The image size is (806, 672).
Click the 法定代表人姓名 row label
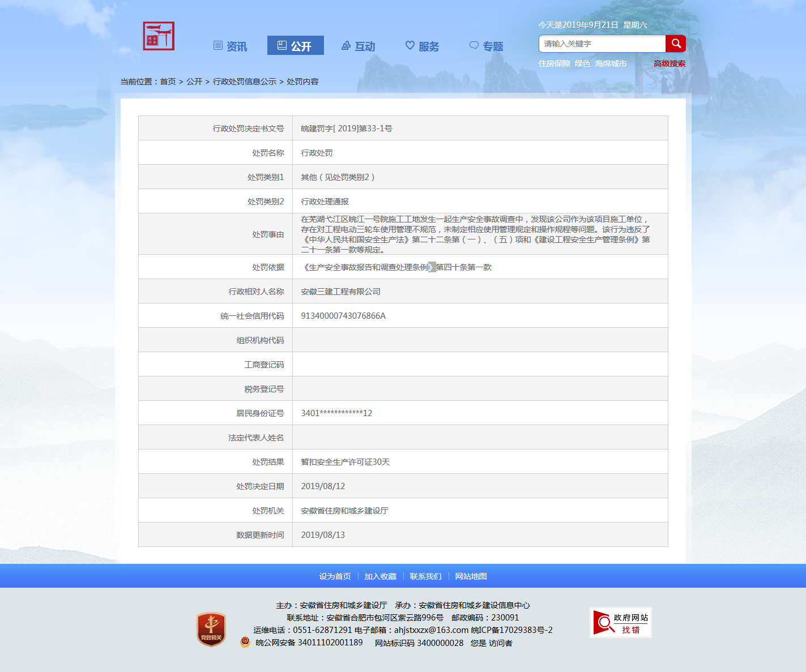coord(256,438)
